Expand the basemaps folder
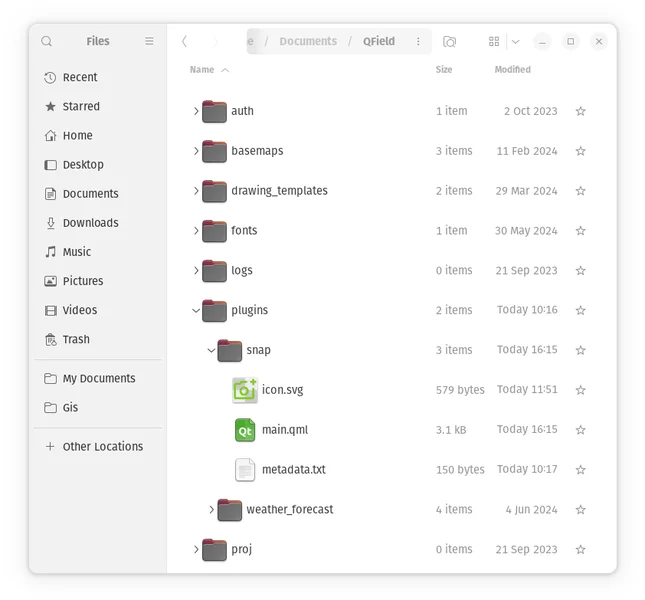This screenshot has width=645, height=600. 196,151
